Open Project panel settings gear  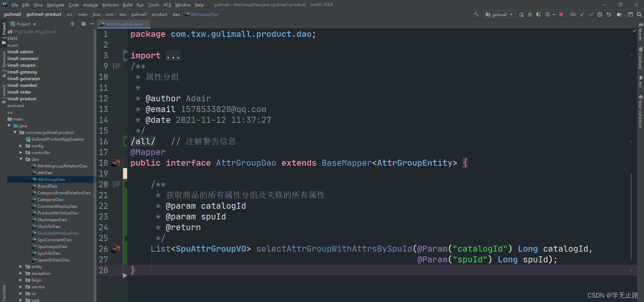[x=84, y=24]
